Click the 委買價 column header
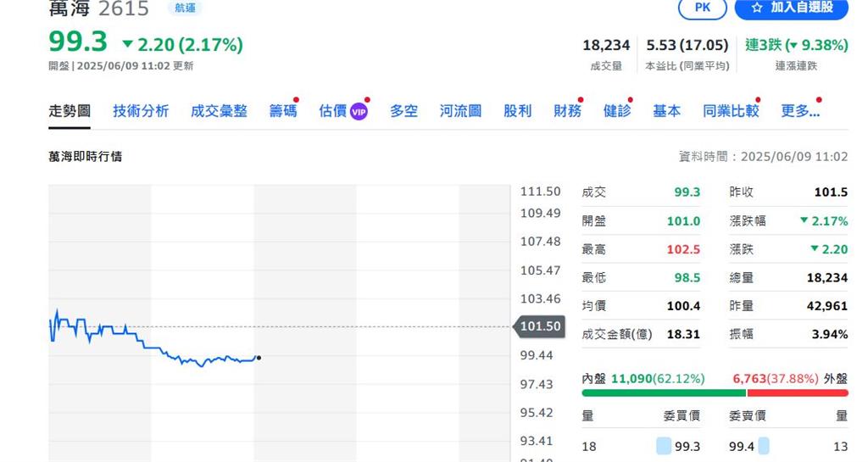The width and height of the screenshot is (868, 462). click(x=682, y=416)
